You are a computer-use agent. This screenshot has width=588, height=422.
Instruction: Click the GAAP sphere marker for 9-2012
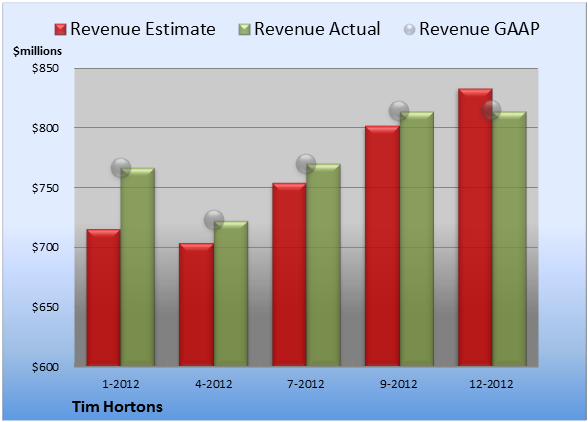(x=399, y=111)
